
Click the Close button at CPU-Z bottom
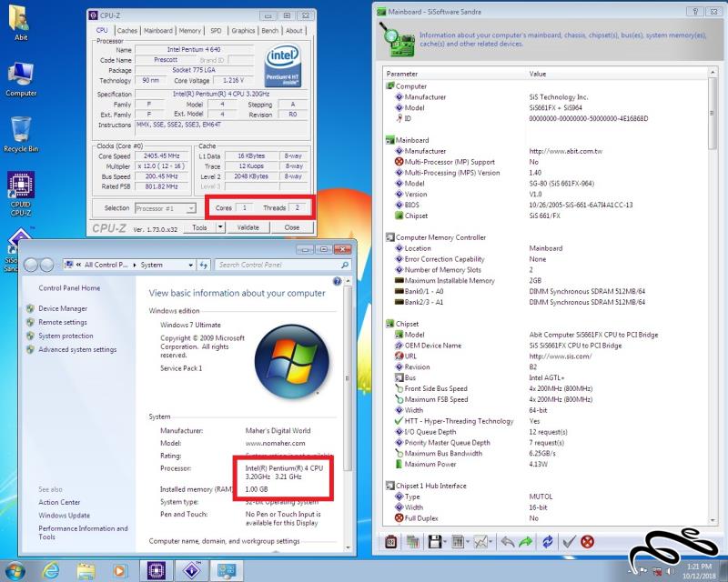point(292,227)
